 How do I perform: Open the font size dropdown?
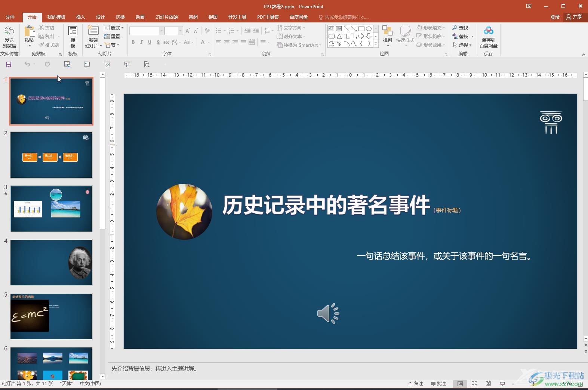point(181,31)
